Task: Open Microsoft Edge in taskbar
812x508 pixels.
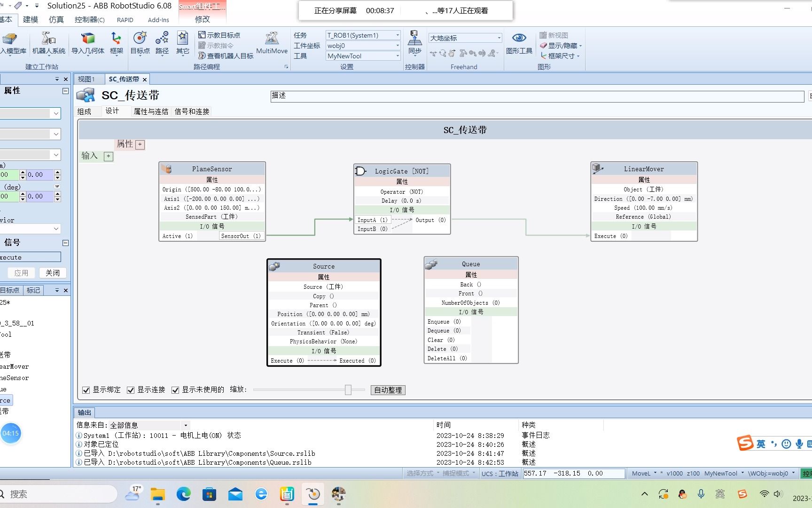Action: [x=183, y=494]
